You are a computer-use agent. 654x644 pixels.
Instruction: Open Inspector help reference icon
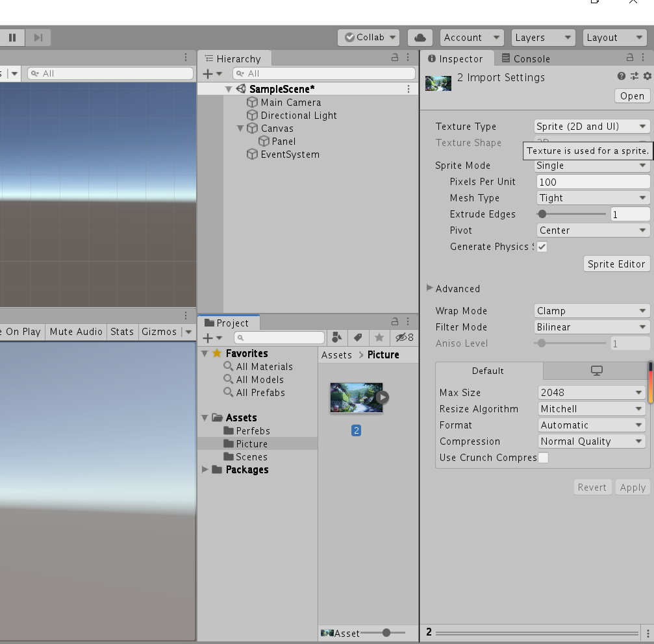622,76
